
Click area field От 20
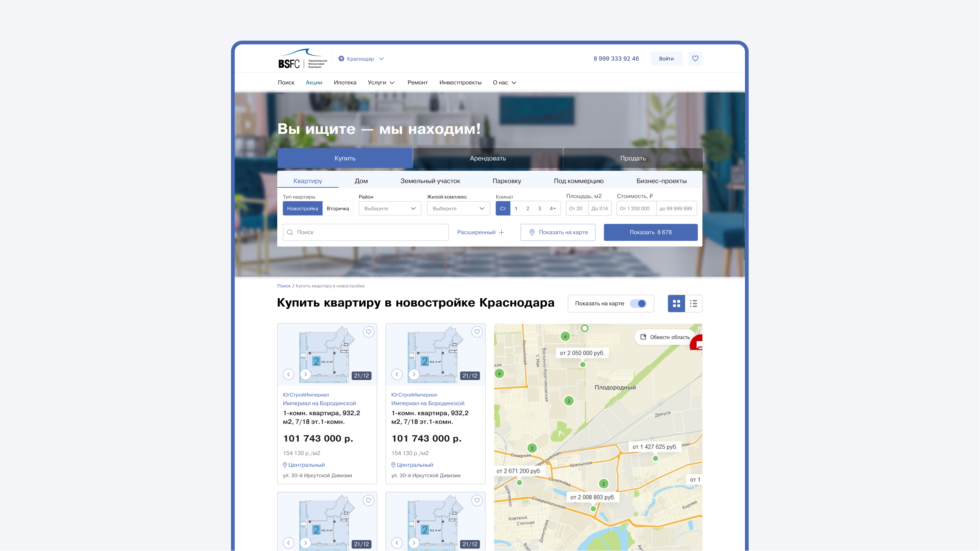point(577,208)
